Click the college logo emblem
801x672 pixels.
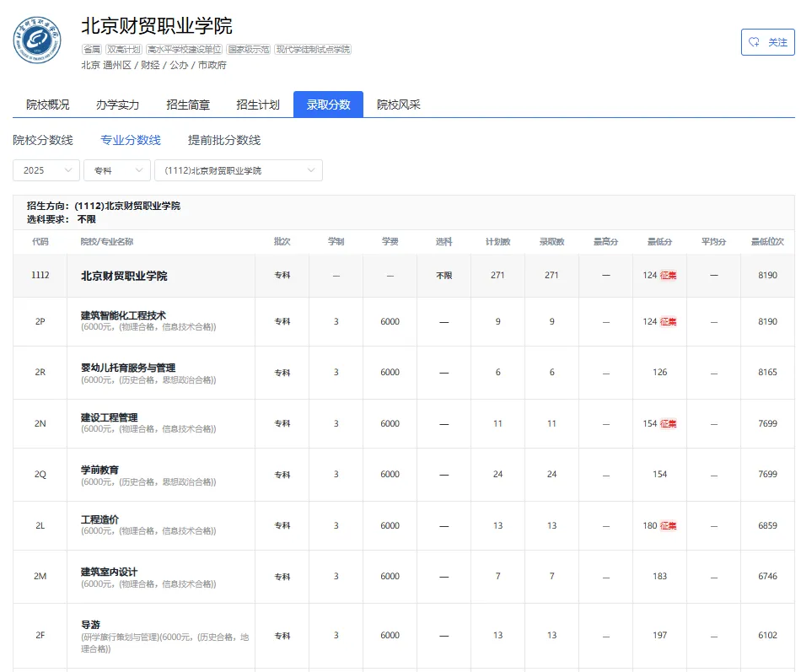pos(37,40)
